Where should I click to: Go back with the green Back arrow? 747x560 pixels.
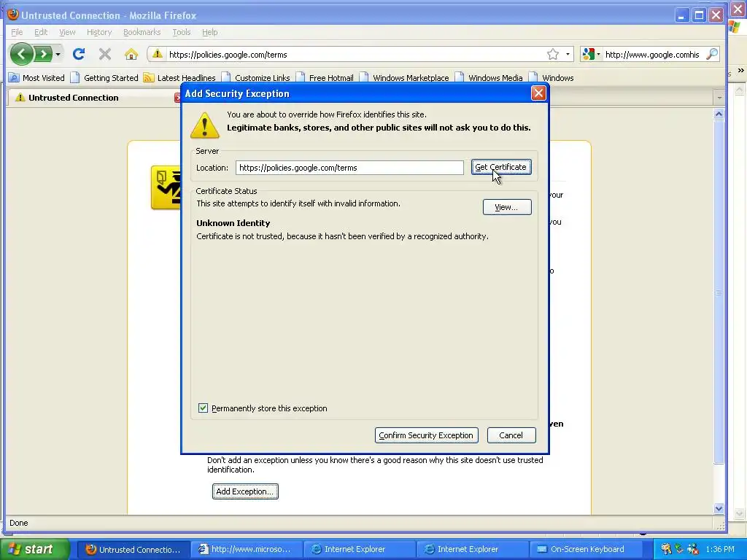(21, 54)
